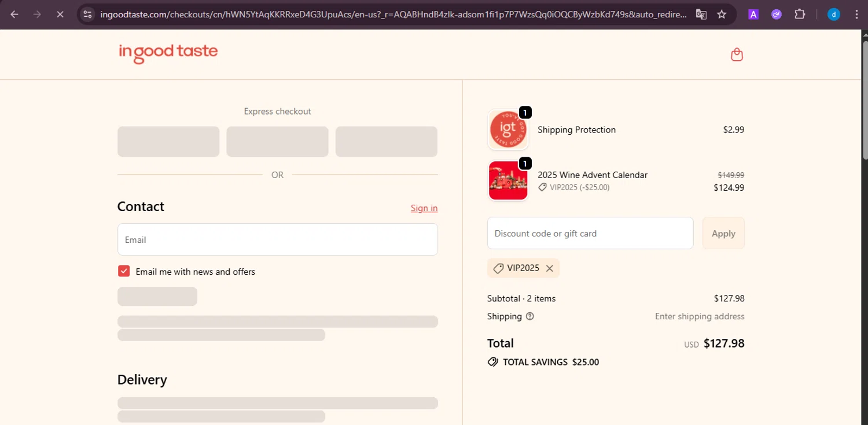Stop loading the page
This screenshot has width=868, height=425.
(60, 14)
